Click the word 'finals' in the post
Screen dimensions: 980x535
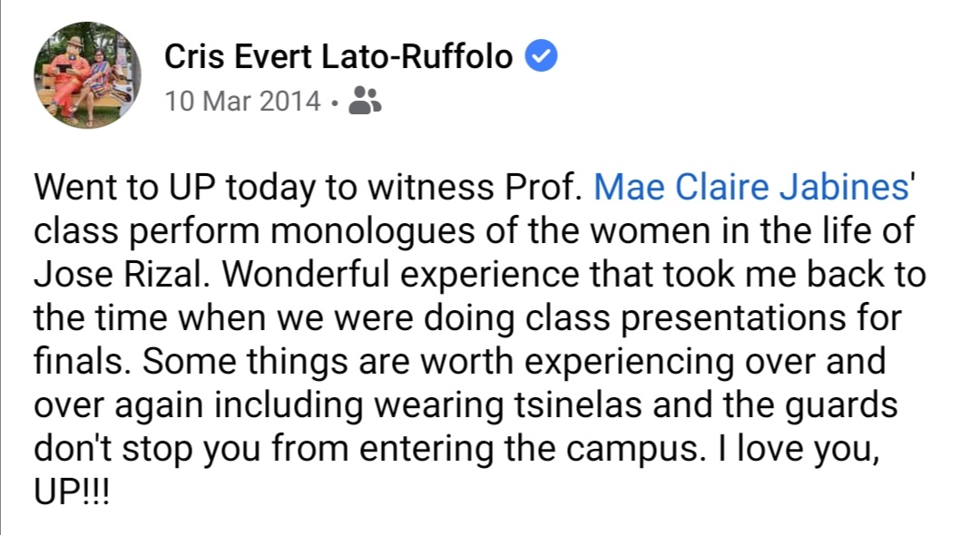tap(83, 361)
